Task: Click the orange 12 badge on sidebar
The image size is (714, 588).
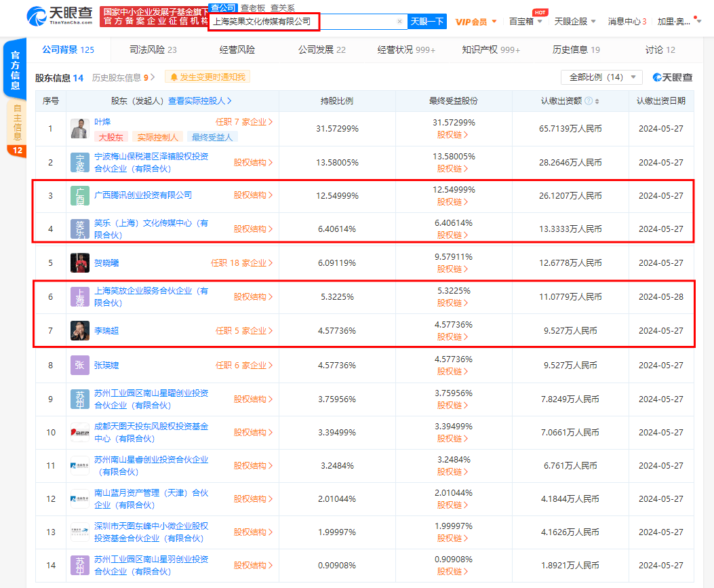Action: tap(18, 151)
